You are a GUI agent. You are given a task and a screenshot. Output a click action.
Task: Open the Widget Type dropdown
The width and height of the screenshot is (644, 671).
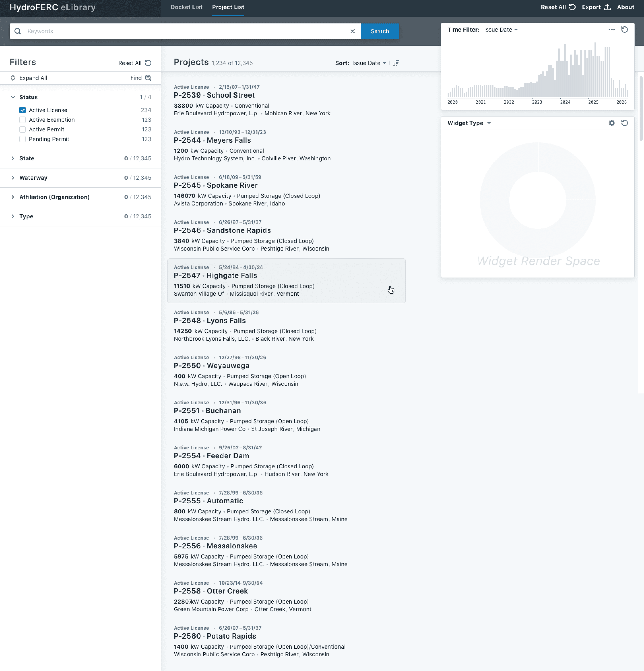[469, 123]
